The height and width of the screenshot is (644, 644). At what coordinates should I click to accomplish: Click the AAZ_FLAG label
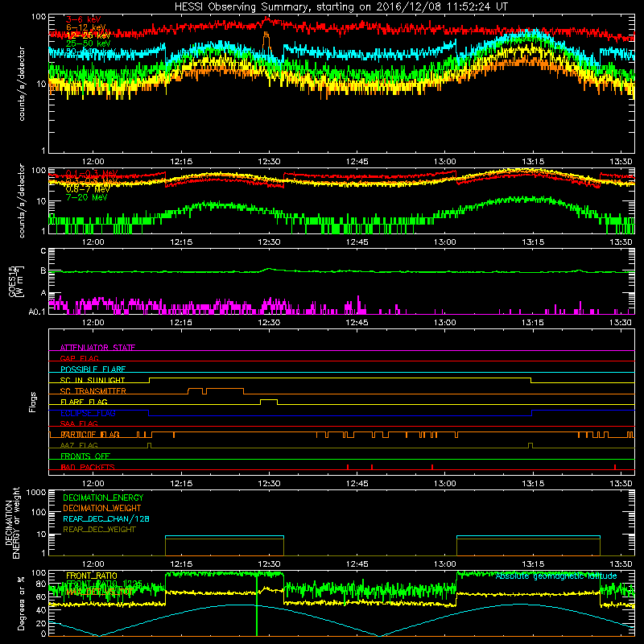(x=79, y=446)
